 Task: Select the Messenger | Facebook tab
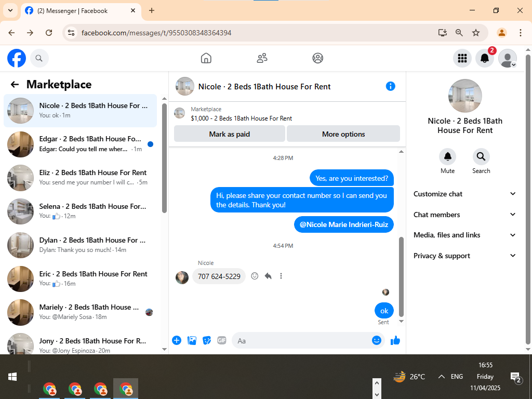click(x=81, y=11)
